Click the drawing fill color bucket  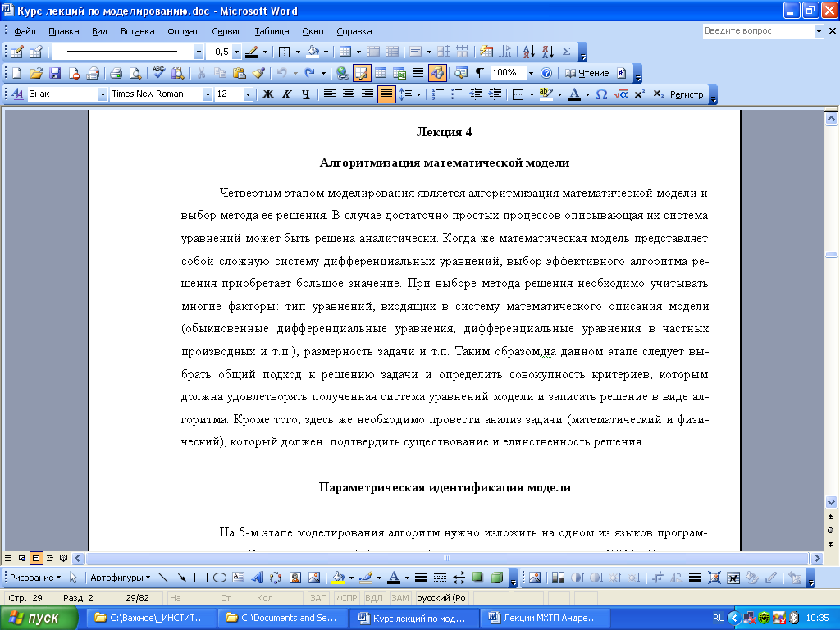[338, 577]
